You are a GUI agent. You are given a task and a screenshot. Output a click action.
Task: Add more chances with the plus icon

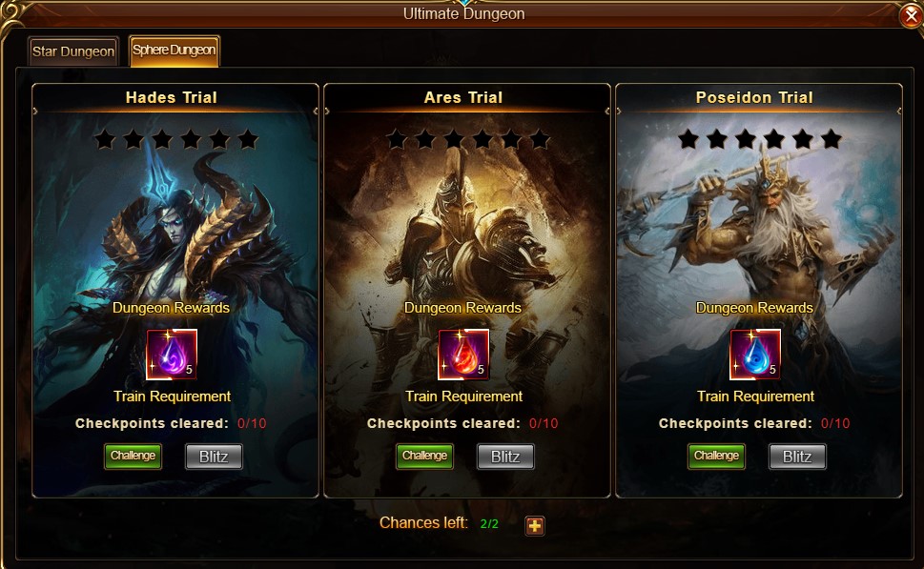coord(535,525)
